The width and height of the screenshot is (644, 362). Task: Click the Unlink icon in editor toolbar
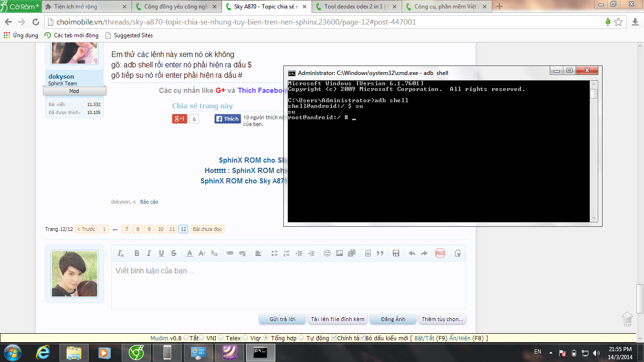tap(242, 253)
